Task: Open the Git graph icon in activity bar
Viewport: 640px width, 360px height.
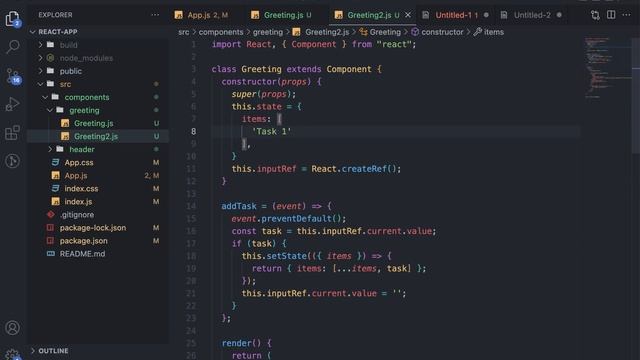Action: [x=13, y=161]
